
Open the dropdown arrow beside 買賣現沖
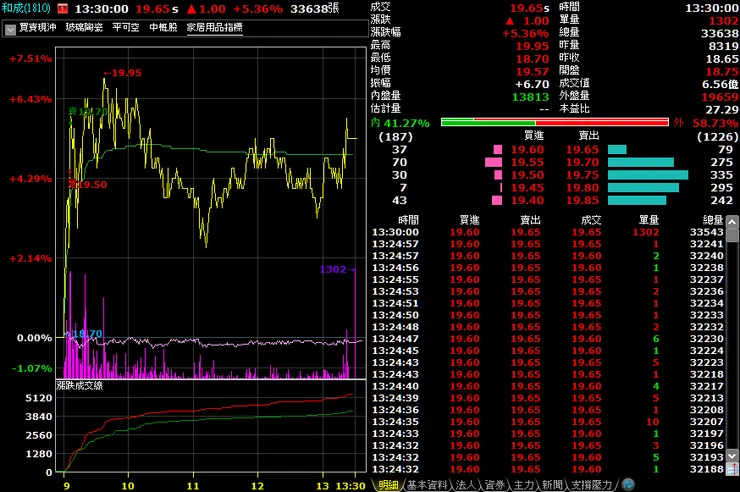[x=10, y=29]
